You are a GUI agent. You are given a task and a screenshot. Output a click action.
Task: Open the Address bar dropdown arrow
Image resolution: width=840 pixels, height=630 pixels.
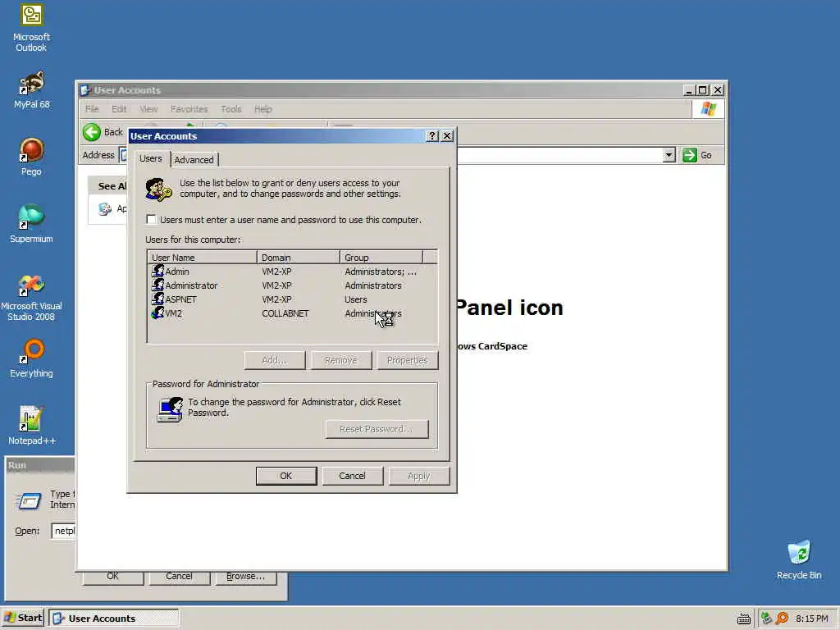point(668,155)
